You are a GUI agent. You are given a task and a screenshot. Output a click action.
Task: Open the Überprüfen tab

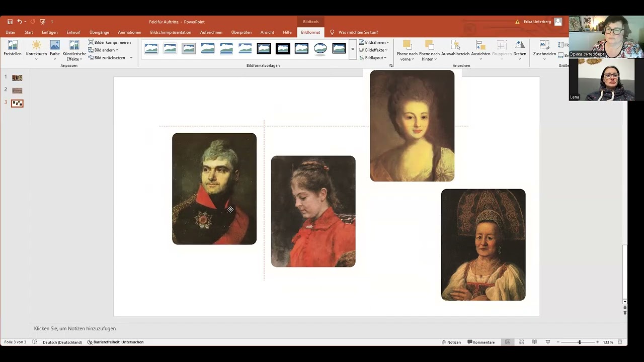(x=242, y=32)
